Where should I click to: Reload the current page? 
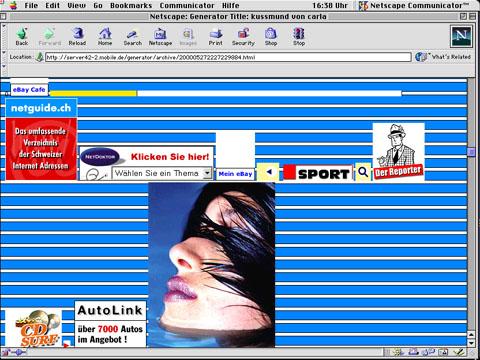[77, 36]
